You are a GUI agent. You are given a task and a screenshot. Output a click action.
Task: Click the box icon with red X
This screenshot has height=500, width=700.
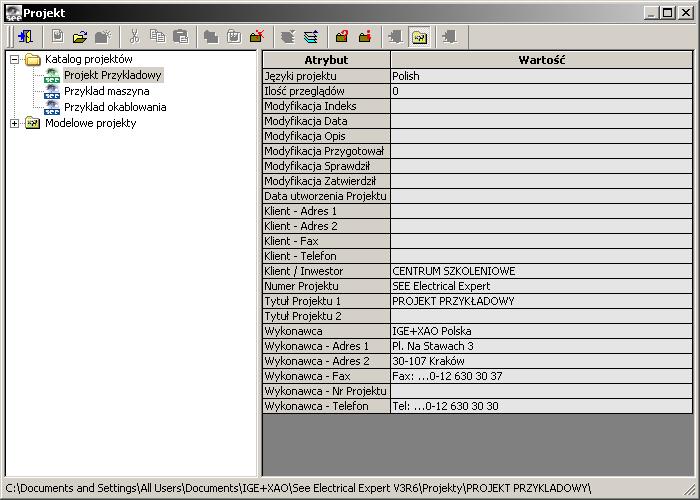pyautogui.click(x=257, y=37)
